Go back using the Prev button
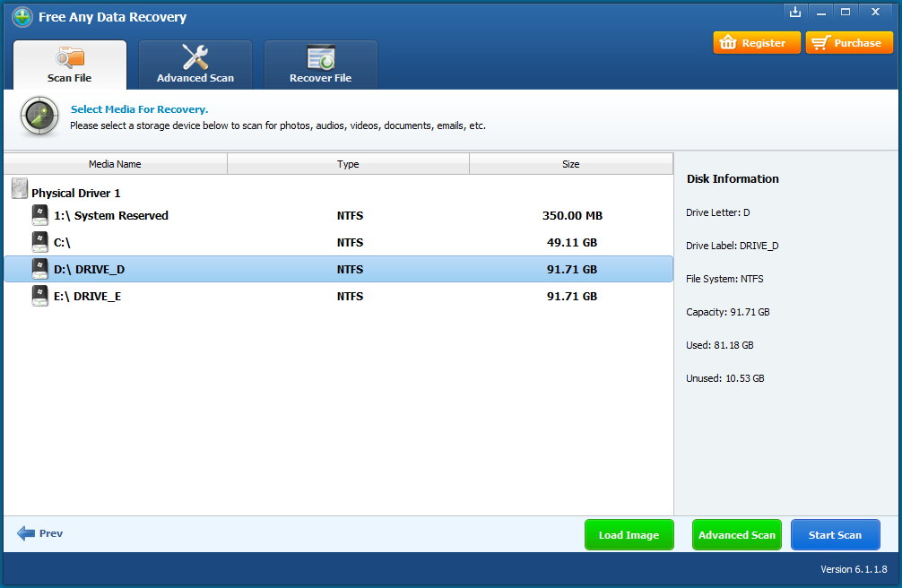The image size is (902, 588). click(39, 533)
